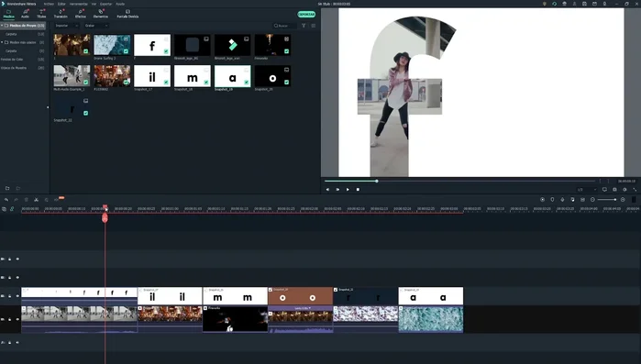
Task: Open the Importar dropdown
Action: click(66, 26)
